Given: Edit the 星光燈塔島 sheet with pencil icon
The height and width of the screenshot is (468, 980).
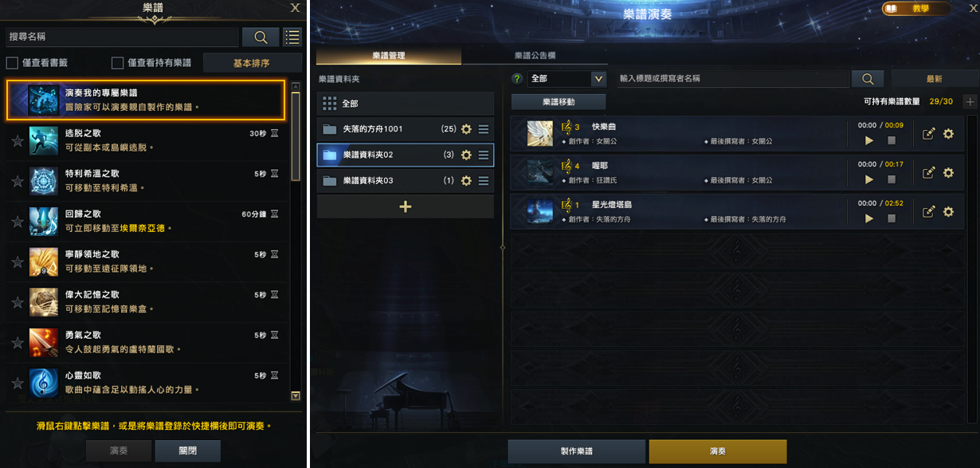Looking at the screenshot, I should pyautogui.click(x=928, y=212).
